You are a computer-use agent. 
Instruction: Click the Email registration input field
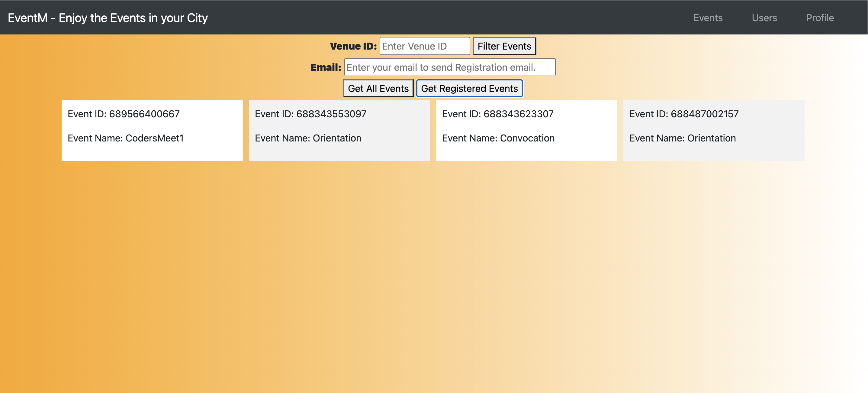[x=449, y=67]
